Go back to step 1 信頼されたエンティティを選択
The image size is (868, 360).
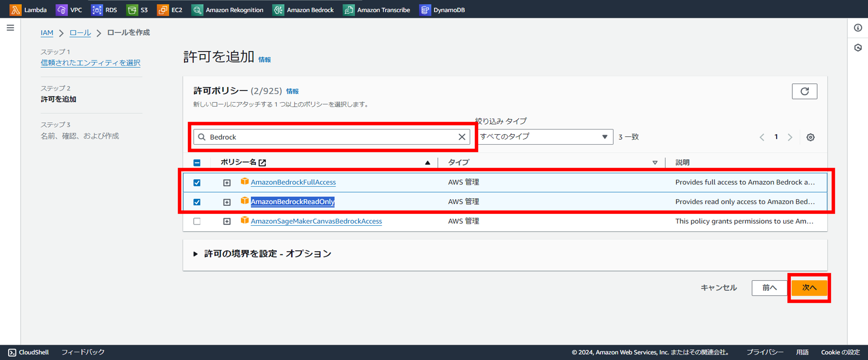[90, 63]
